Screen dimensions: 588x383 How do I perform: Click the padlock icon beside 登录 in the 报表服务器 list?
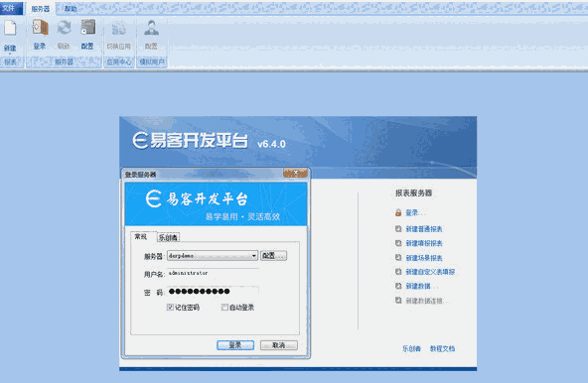[398, 213]
